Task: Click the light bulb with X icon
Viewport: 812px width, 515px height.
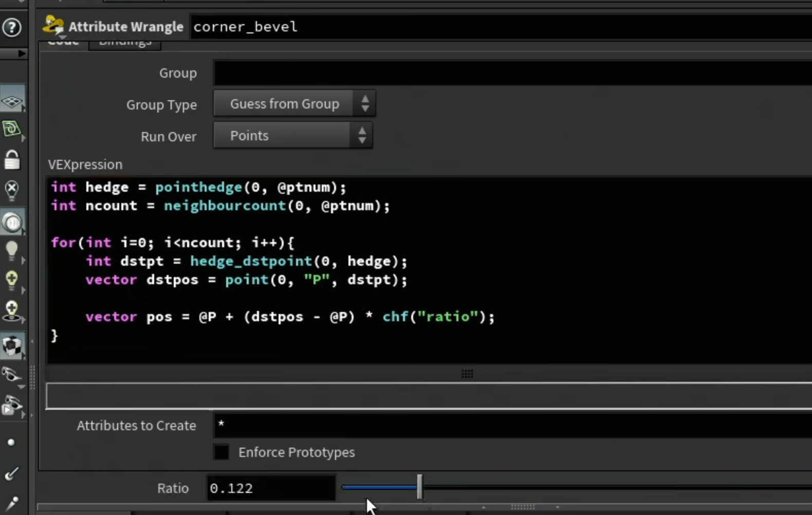Action: pyautogui.click(x=12, y=190)
